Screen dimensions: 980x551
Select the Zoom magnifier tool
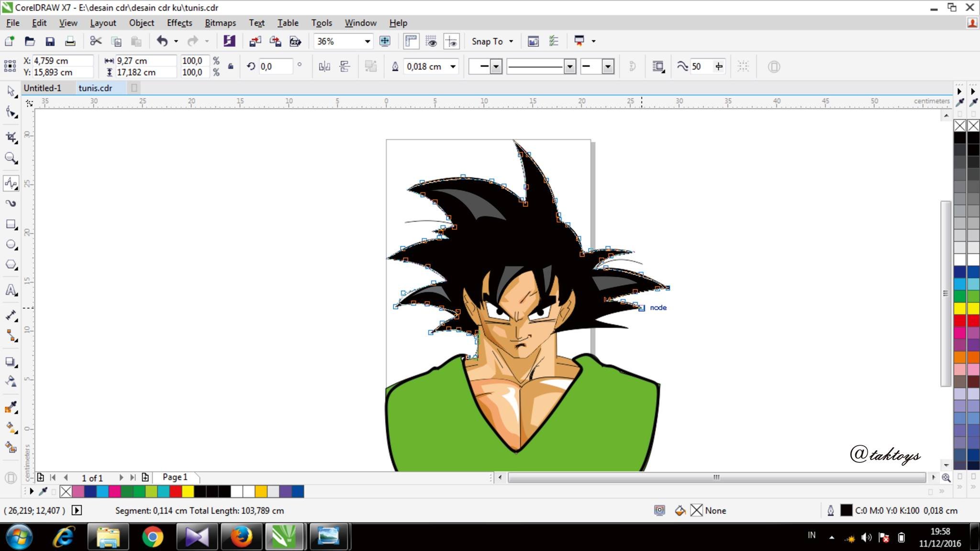pyautogui.click(x=11, y=158)
